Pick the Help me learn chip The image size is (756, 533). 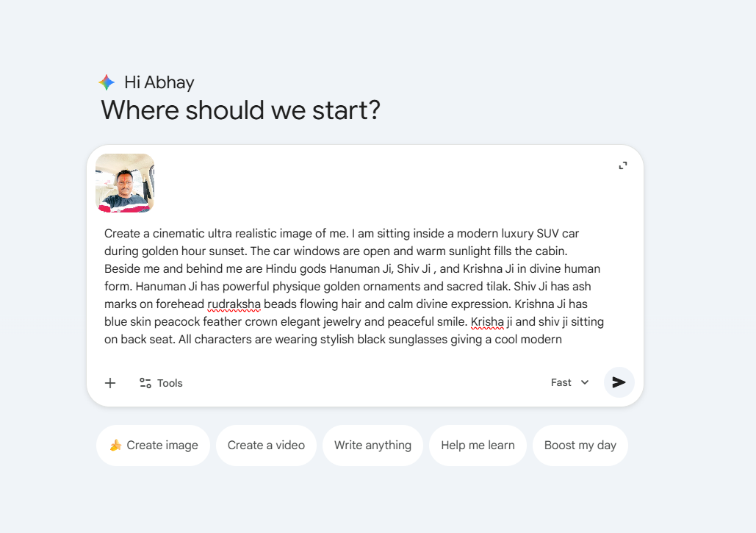click(478, 446)
